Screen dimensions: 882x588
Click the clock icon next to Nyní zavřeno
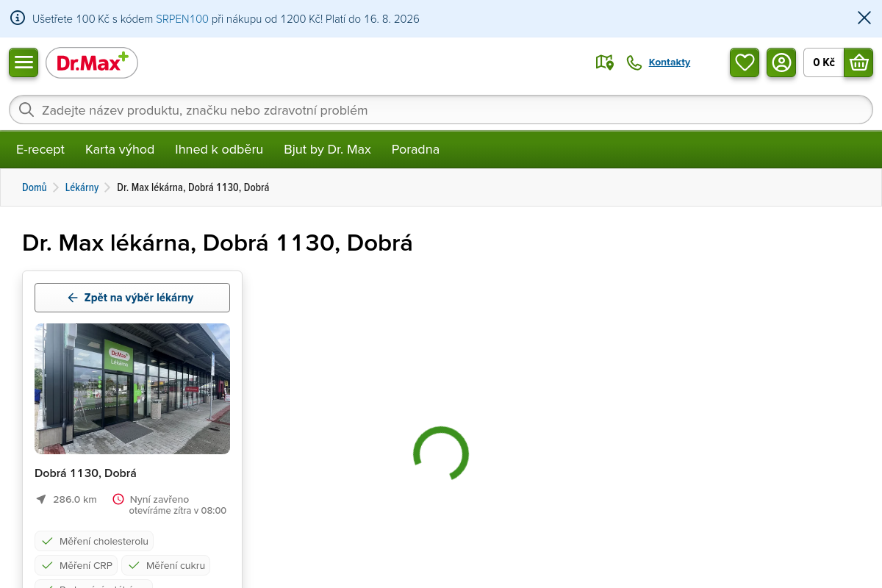coord(118,499)
